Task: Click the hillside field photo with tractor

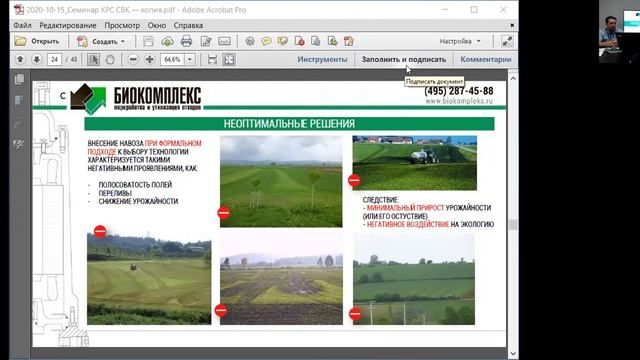Action: (149, 279)
